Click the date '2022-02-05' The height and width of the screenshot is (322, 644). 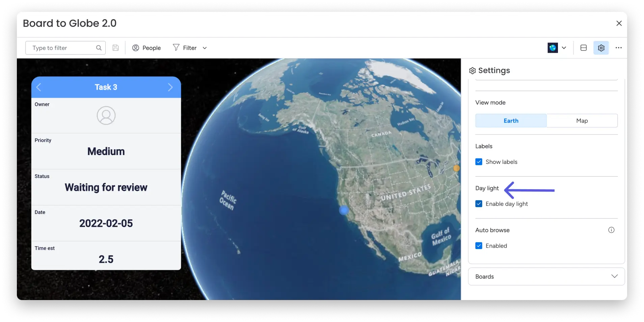[106, 223]
